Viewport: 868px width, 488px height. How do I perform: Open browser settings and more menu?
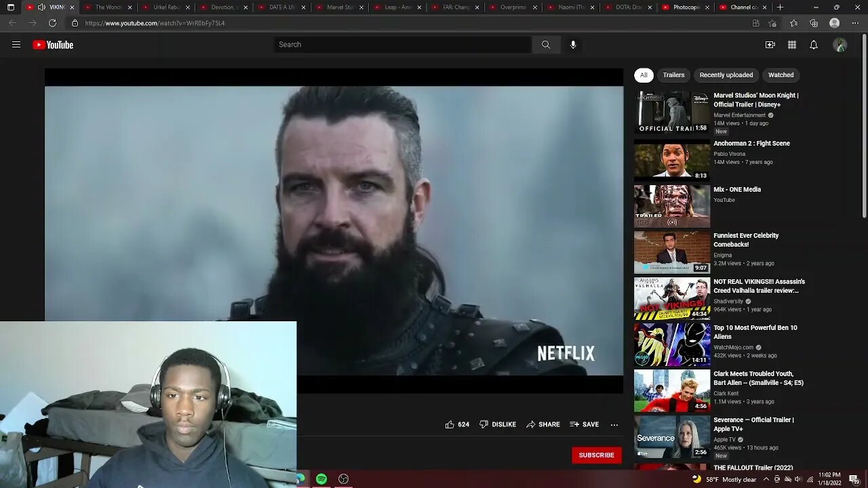point(854,23)
